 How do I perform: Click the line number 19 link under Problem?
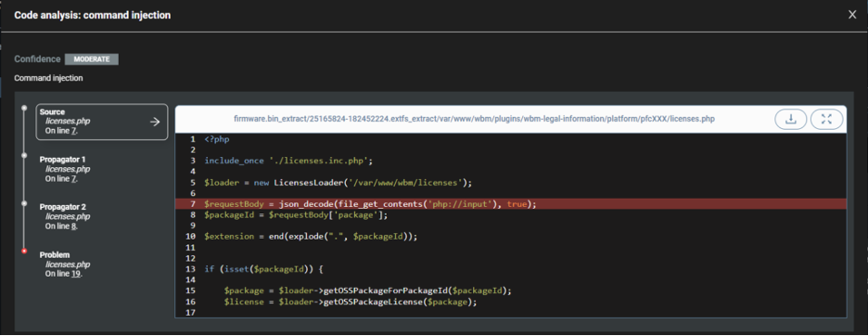[x=76, y=273]
